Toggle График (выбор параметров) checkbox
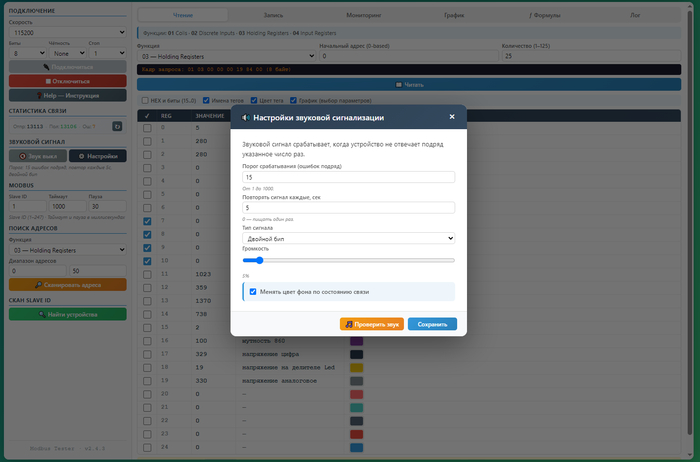 tap(293, 100)
